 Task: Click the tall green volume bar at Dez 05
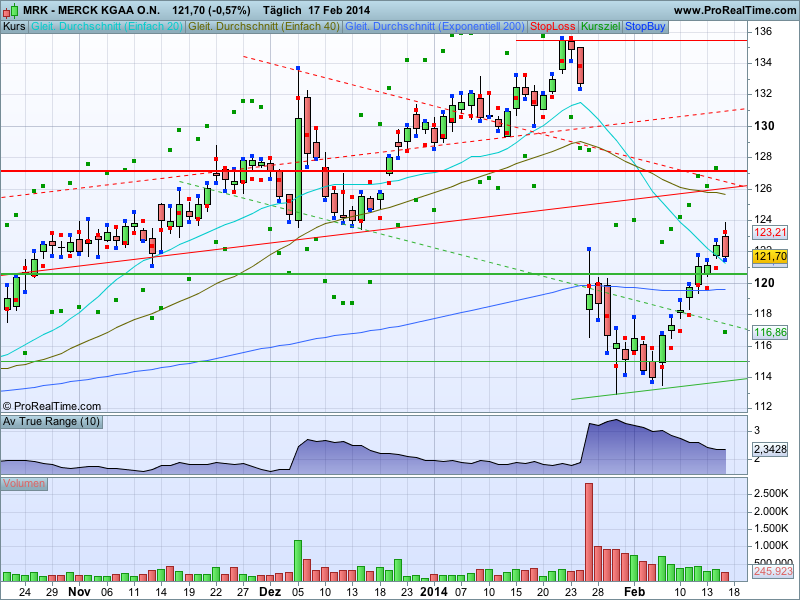[x=298, y=561]
